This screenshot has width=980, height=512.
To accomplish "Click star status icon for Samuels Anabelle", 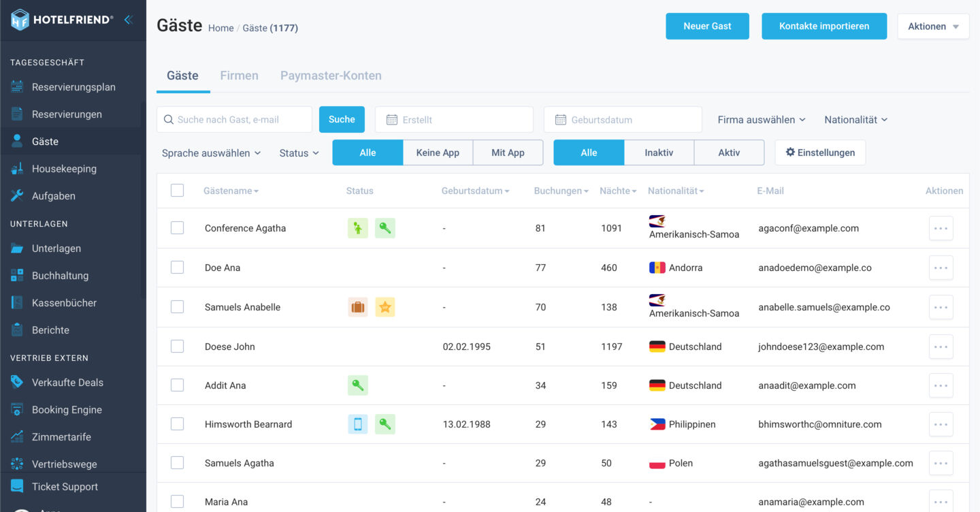I will click(x=385, y=307).
